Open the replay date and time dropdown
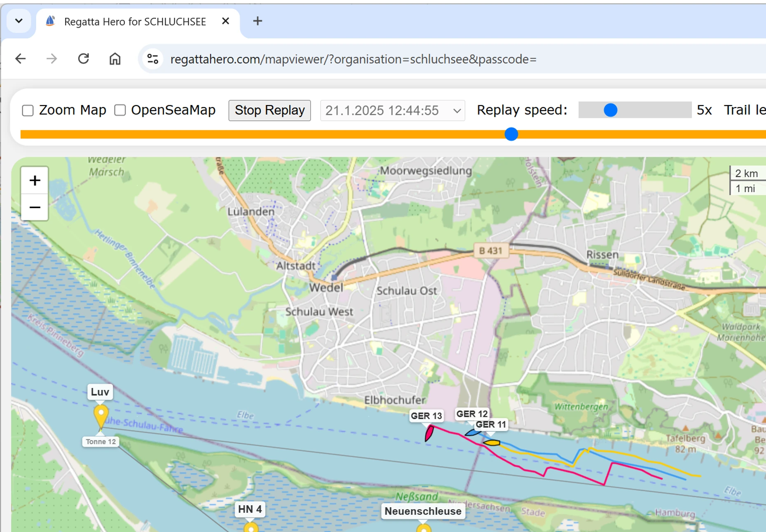Viewport: 766px width, 532px height. tap(392, 110)
